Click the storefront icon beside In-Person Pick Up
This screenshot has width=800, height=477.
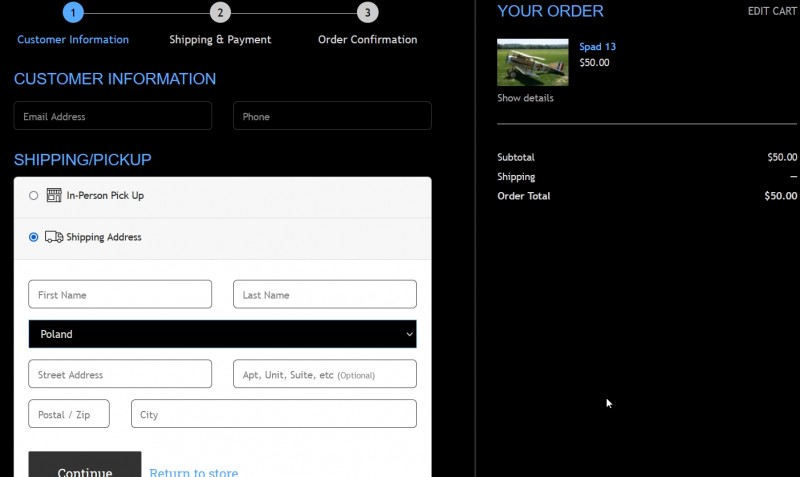pyautogui.click(x=54, y=195)
